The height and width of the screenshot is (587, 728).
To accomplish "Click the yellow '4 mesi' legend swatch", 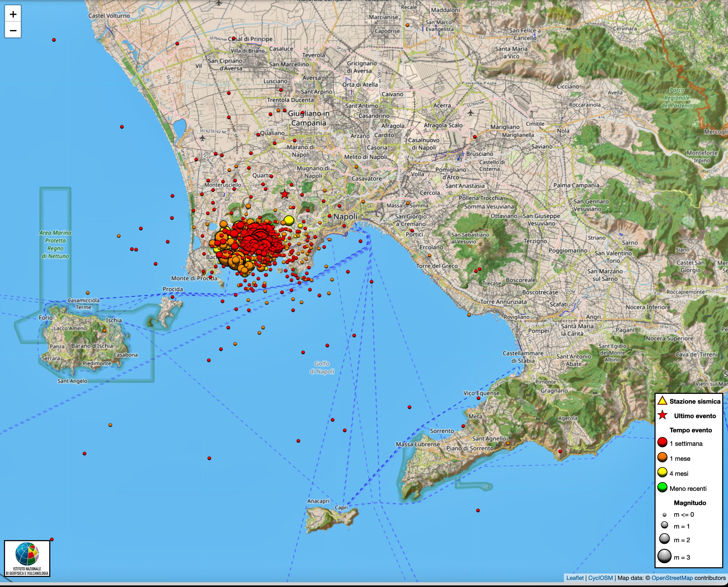I will 662,473.
